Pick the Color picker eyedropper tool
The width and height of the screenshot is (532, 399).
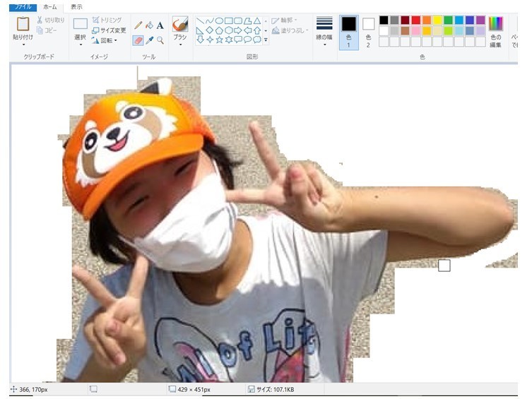pyautogui.click(x=149, y=41)
